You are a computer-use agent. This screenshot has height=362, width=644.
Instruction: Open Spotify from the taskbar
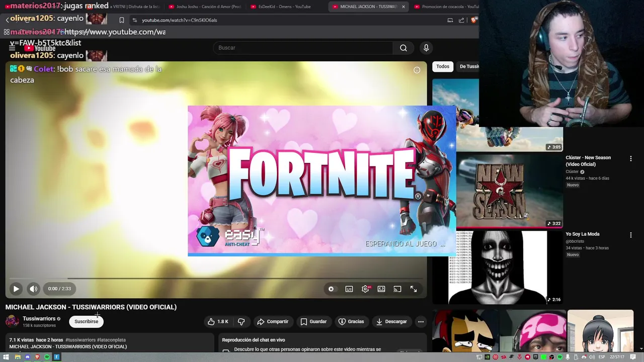pos(47,357)
